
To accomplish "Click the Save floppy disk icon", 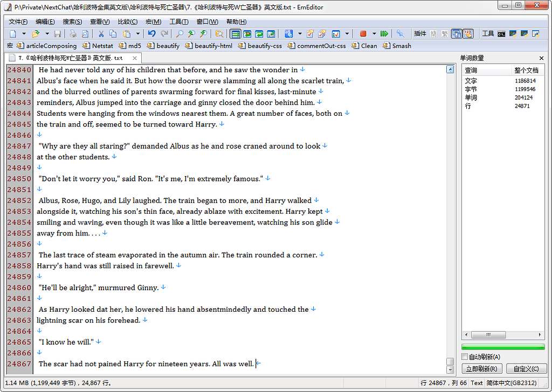I will point(58,34).
